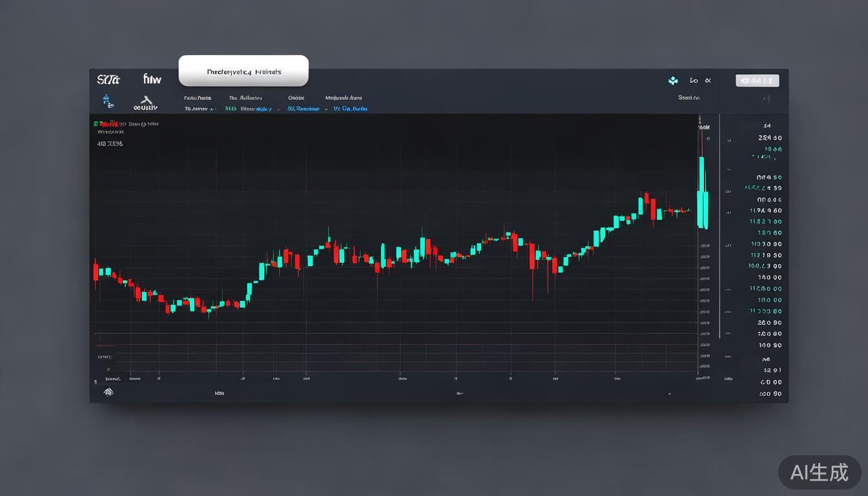Click the "ox" icon beside the gray button
Viewport: 868px width, 496px height.
click(708, 81)
